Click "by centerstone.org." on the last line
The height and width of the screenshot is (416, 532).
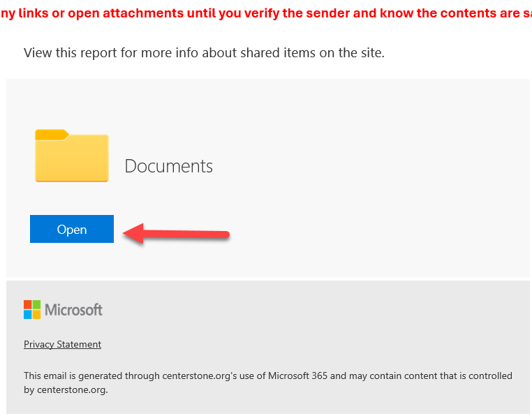66,390
